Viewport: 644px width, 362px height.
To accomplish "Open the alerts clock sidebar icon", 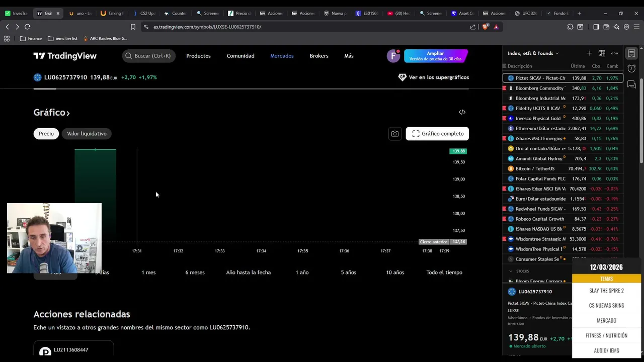I will pyautogui.click(x=631, y=68).
